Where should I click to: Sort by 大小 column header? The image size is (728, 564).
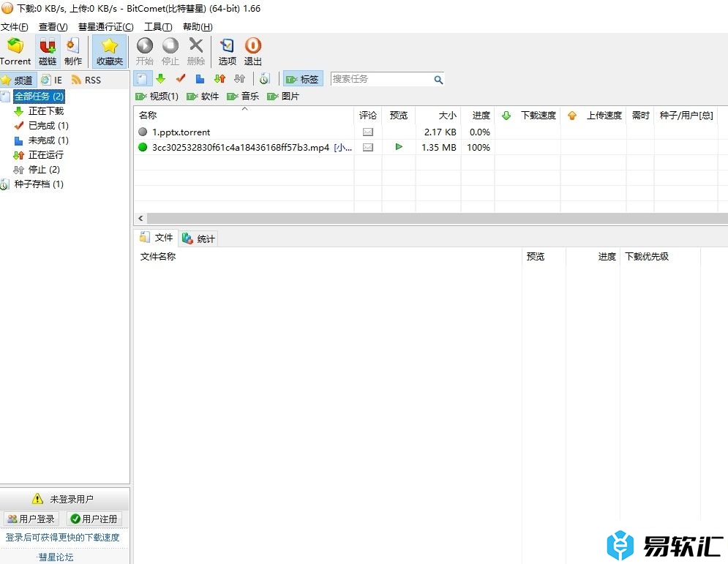[x=438, y=115]
